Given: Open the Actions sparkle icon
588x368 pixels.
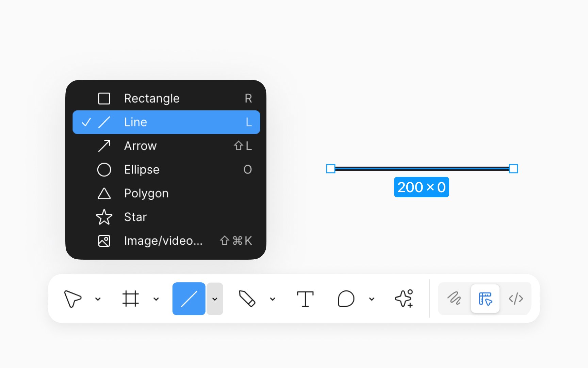Looking at the screenshot, I should coord(404,299).
